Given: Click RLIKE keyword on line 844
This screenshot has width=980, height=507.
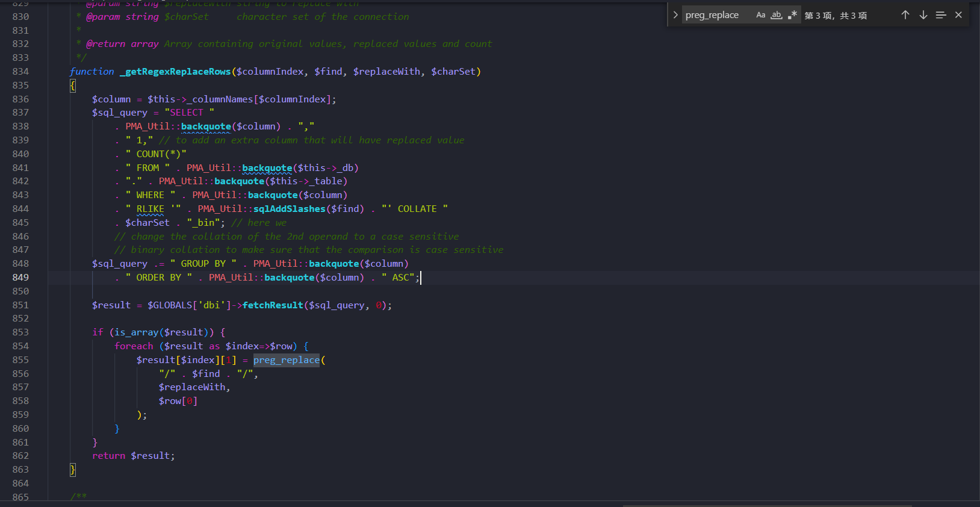Looking at the screenshot, I should click(x=150, y=209).
